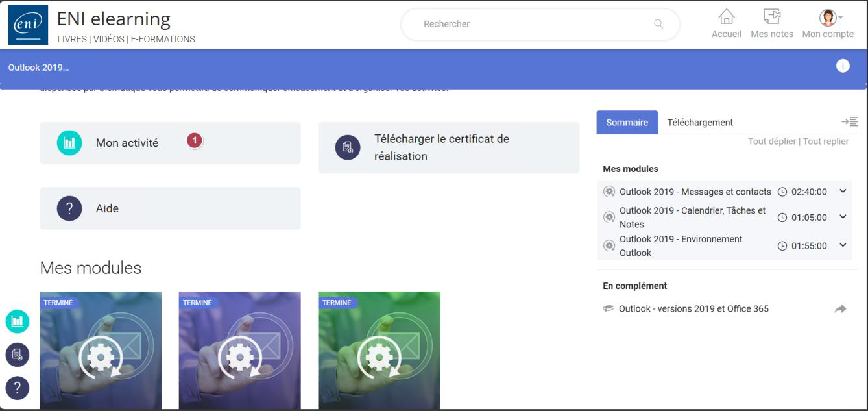
Task: Click the En complément heading
Action: pos(635,286)
